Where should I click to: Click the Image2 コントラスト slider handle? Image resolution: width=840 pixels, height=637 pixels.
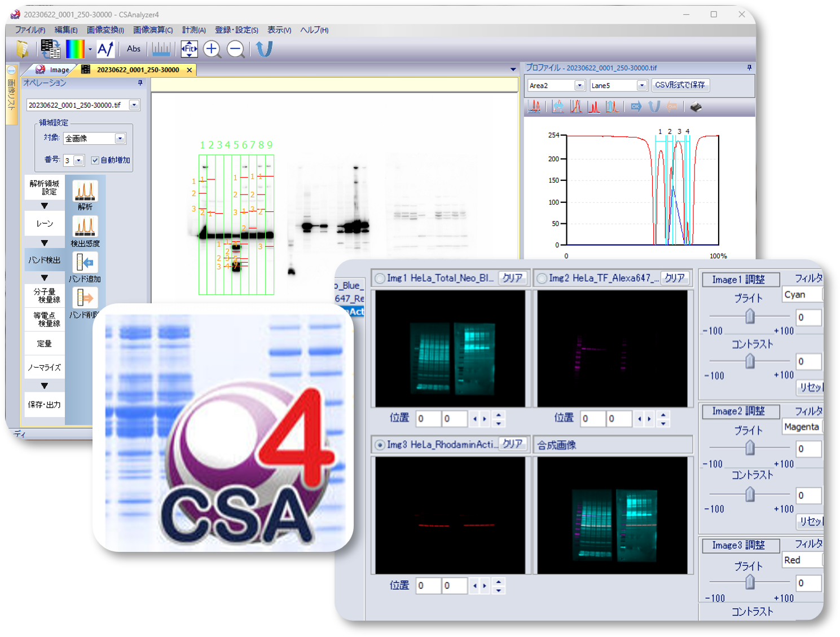[750, 494]
